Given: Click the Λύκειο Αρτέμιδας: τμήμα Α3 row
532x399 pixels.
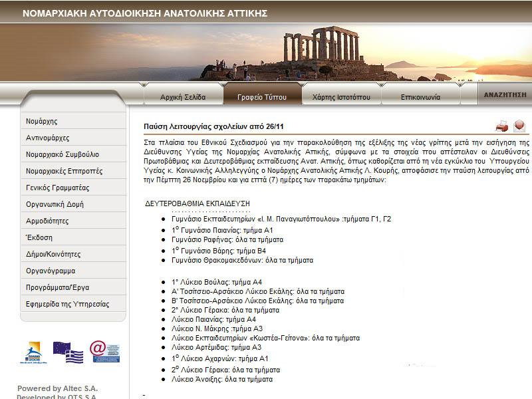Looking at the screenshot, I should pos(217,347).
